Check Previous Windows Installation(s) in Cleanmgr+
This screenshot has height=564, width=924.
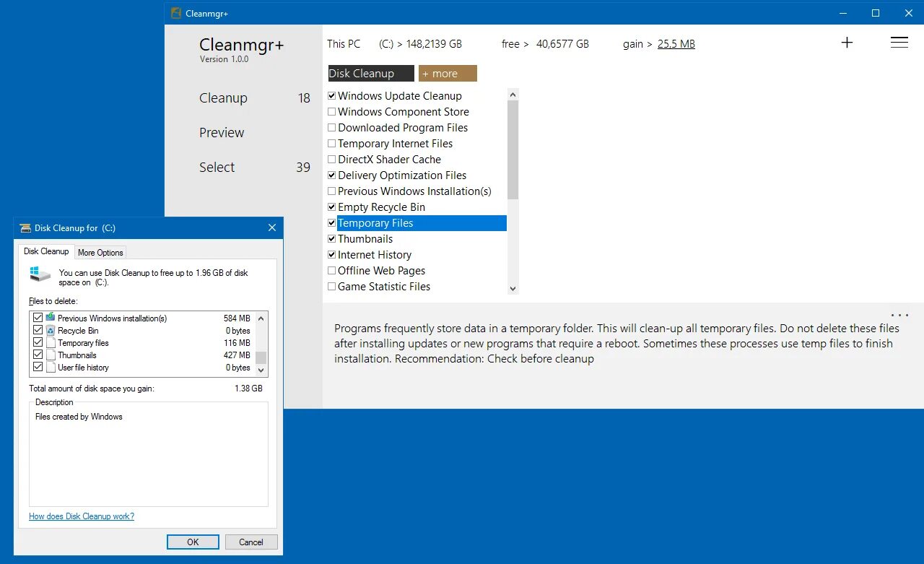coord(332,191)
